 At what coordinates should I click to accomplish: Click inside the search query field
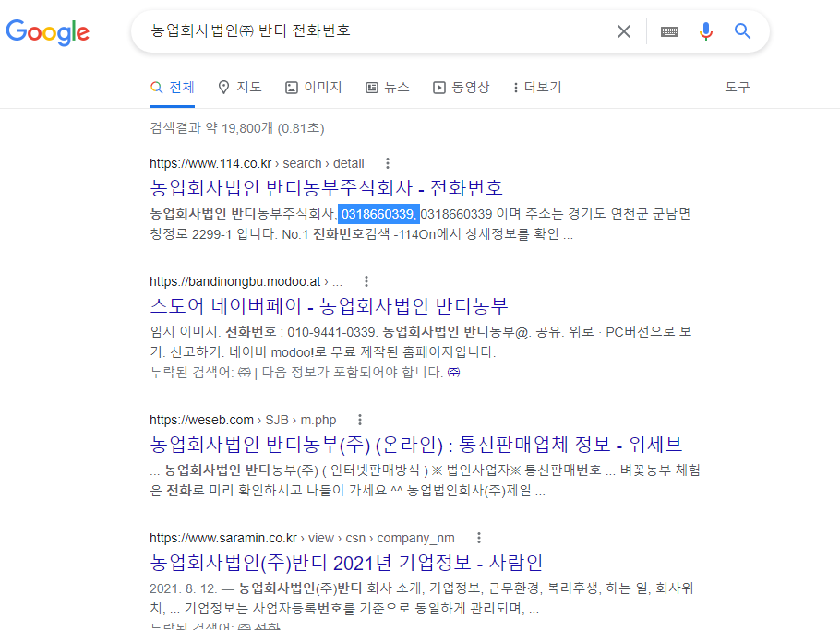point(375,31)
